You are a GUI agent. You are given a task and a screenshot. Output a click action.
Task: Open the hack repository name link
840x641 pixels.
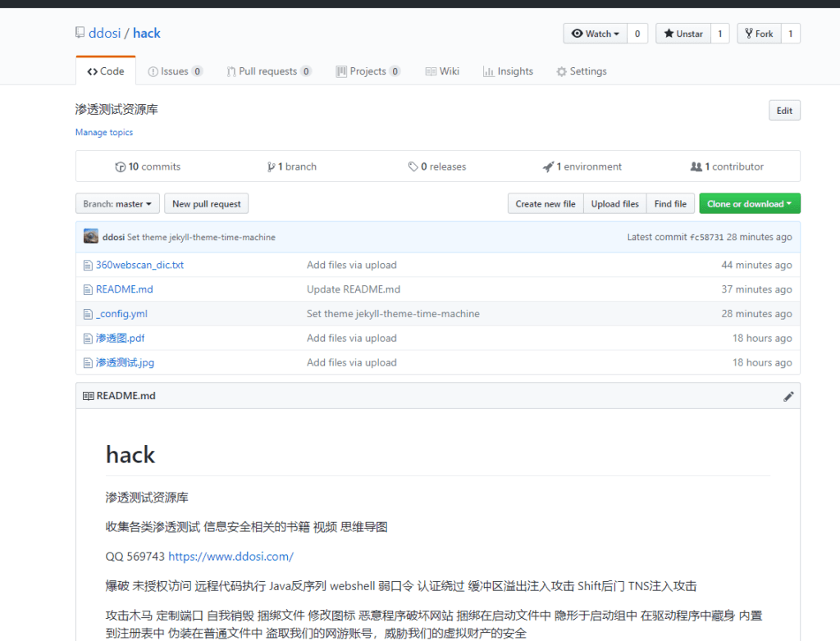[147, 34]
